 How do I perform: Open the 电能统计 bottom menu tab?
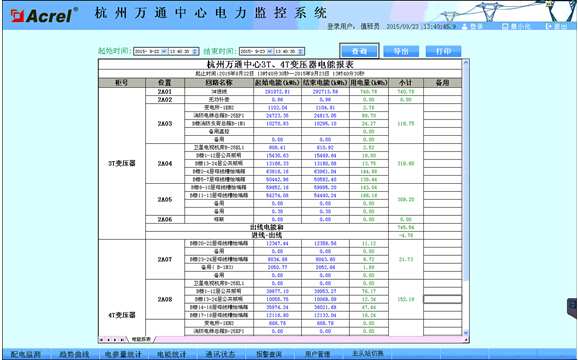point(172,354)
